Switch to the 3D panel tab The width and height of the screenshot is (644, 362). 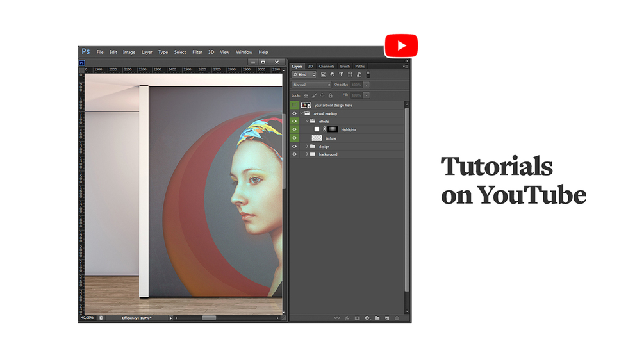point(310,66)
